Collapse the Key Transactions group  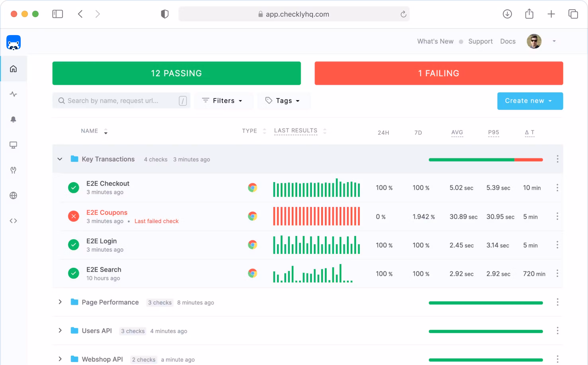(x=60, y=159)
